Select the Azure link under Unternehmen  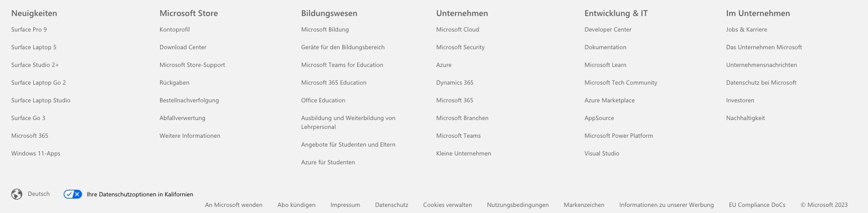pyautogui.click(x=444, y=65)
